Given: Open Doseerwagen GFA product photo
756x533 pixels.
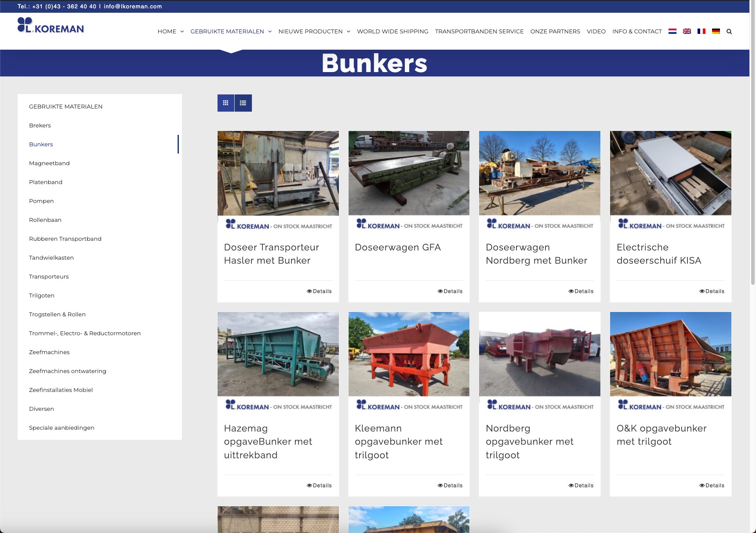Looking at the screenshot, I should 409,181.
